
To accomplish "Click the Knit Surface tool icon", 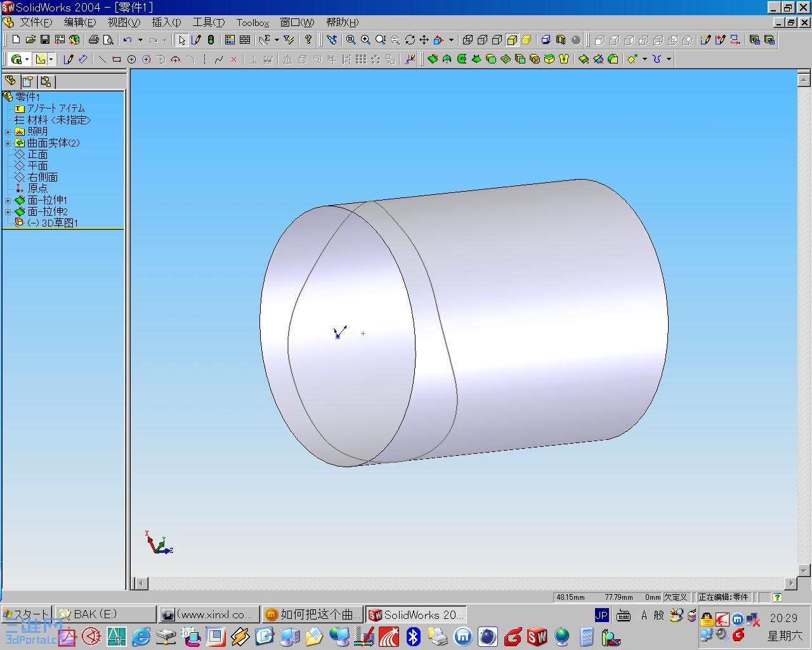I will point(564,59).
